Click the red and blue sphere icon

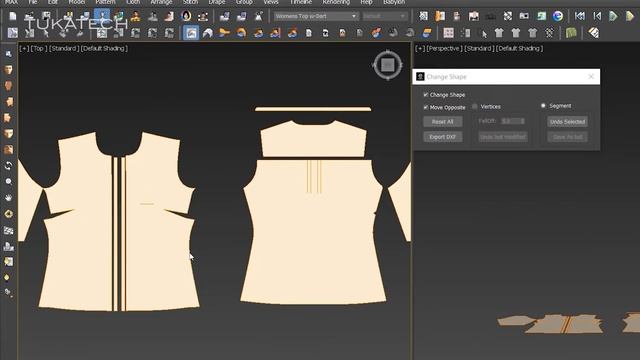click(x=376, y=33)
